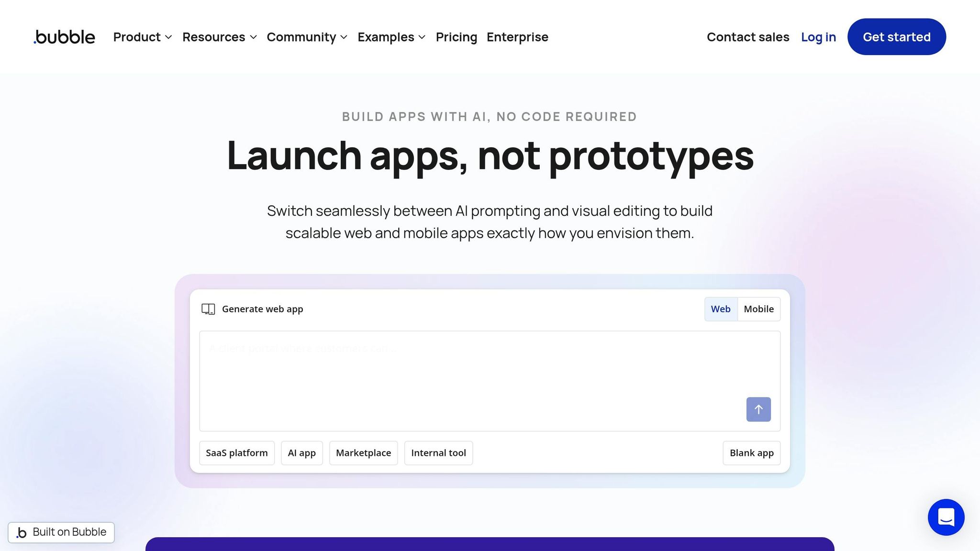Open the Enterprise nav item
The height and width of the screenshot is (551, 980).
[x=517, y=37]
